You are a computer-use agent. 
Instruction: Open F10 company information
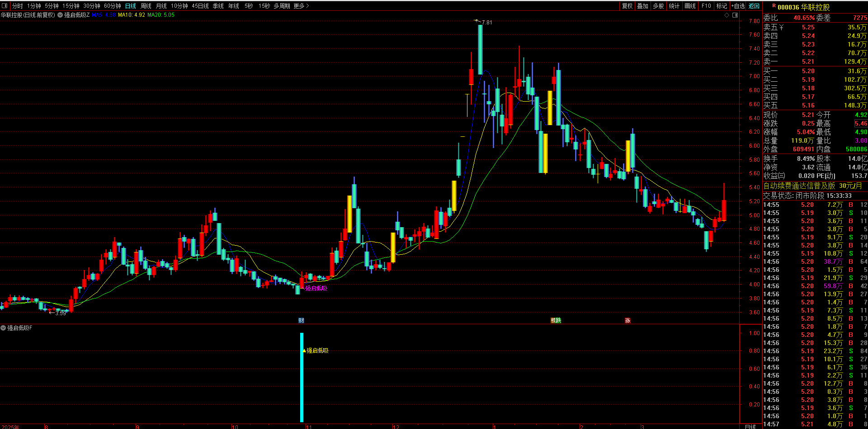(x=706, y=6)
